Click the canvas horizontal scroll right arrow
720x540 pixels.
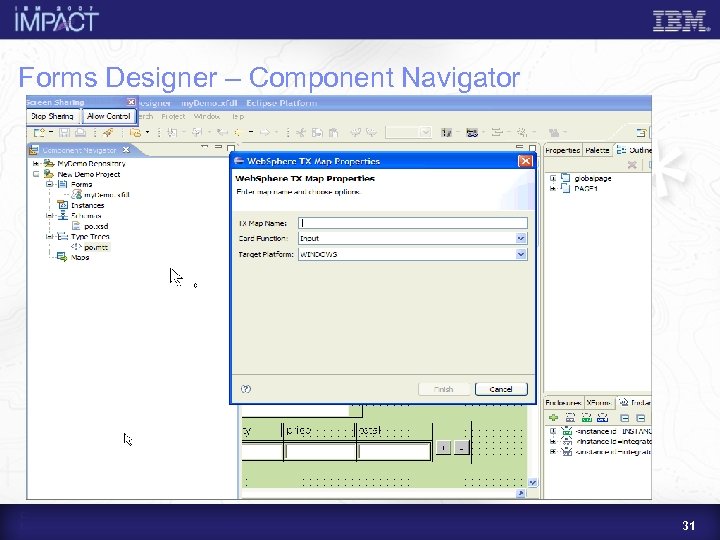[x=520, y=494]
